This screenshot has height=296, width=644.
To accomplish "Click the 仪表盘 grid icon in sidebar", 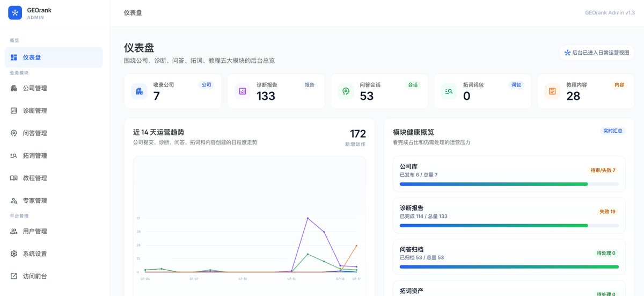I will tap(13, 57).
